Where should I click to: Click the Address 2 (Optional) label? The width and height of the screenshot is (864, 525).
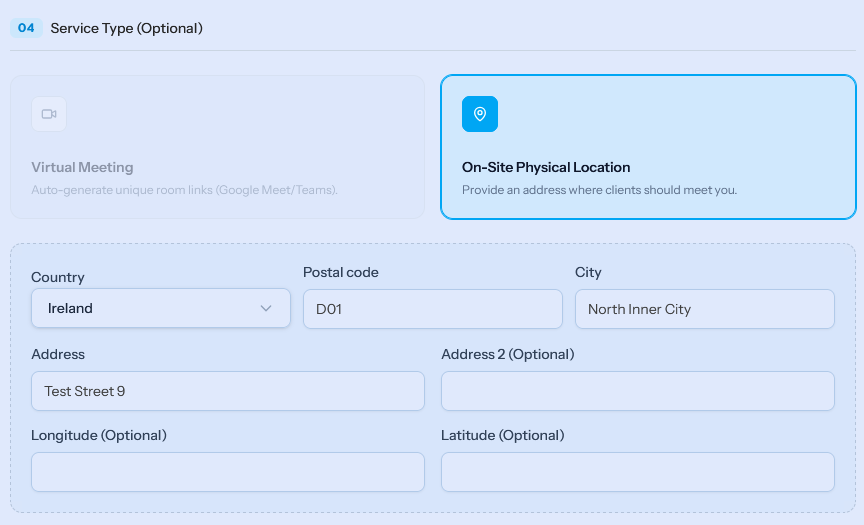click(507, 354)
